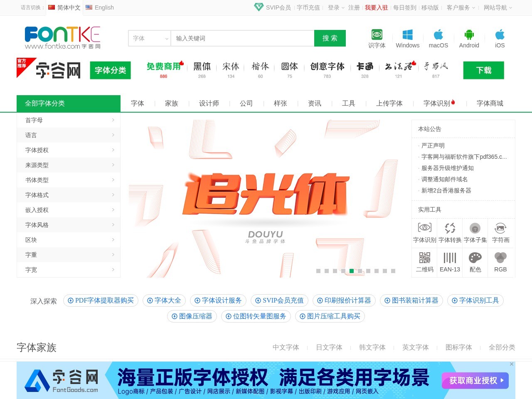This screenshot has width=532, height=399.
Task: Select the macOS apple icon
Action: 438,35
